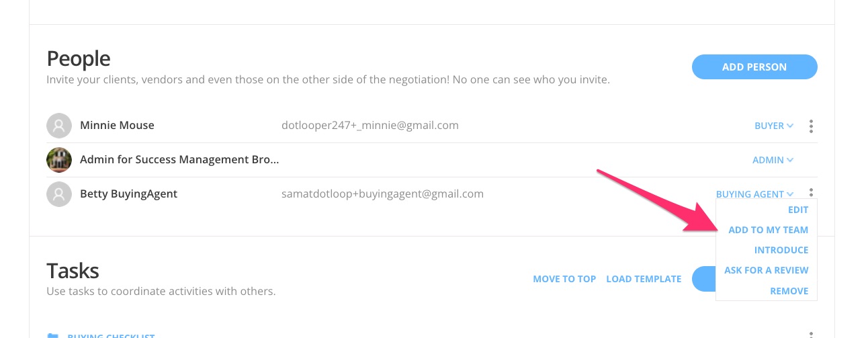
Task: Click the ADD PERSON button
Action: [754, 67]
